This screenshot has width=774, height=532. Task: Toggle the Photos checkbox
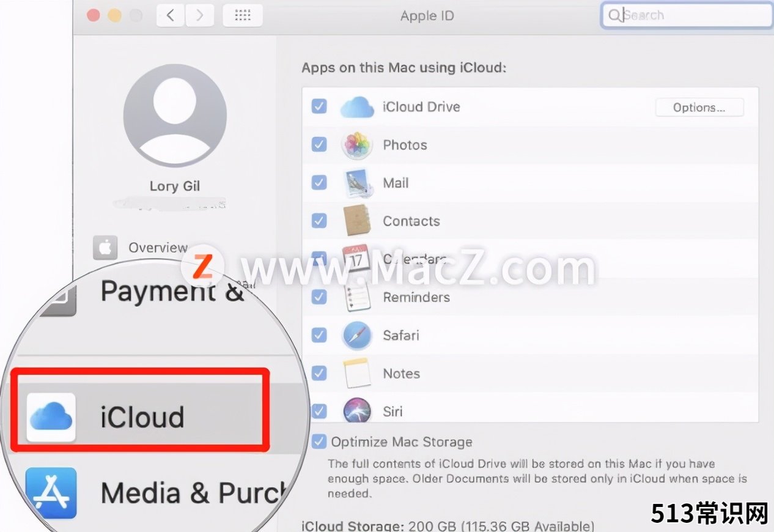pyautogui.click(x=319, y=144)
